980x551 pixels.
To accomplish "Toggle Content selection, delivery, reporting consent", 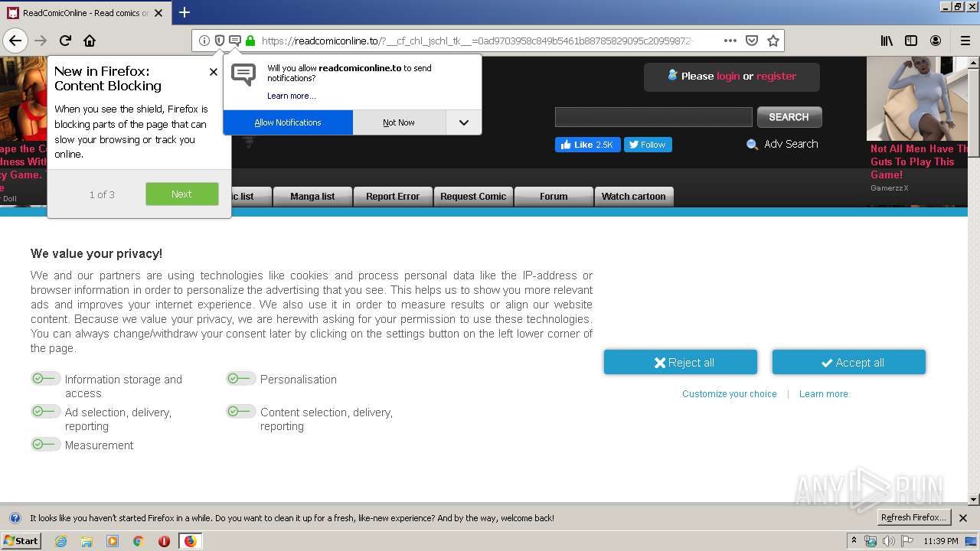I will click(240, 411).
